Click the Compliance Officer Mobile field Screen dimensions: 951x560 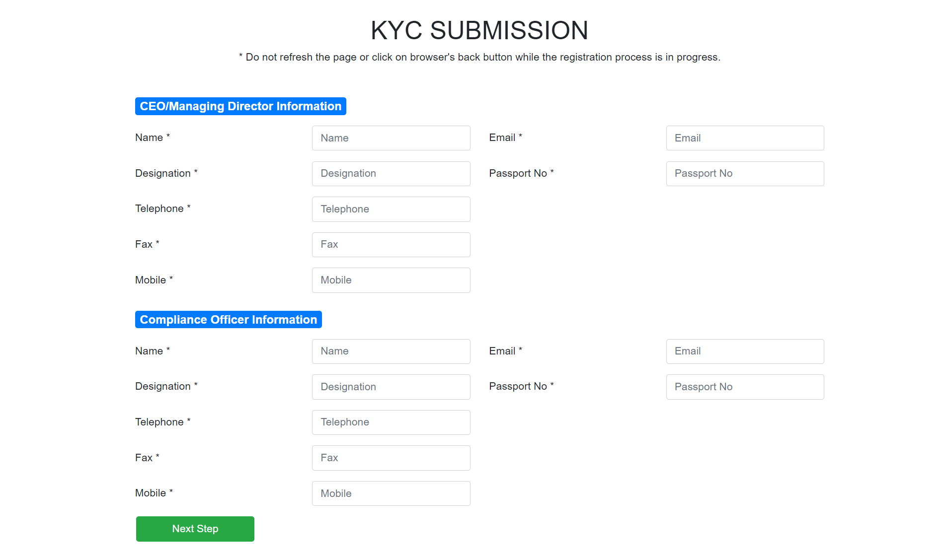pos(391,493)
